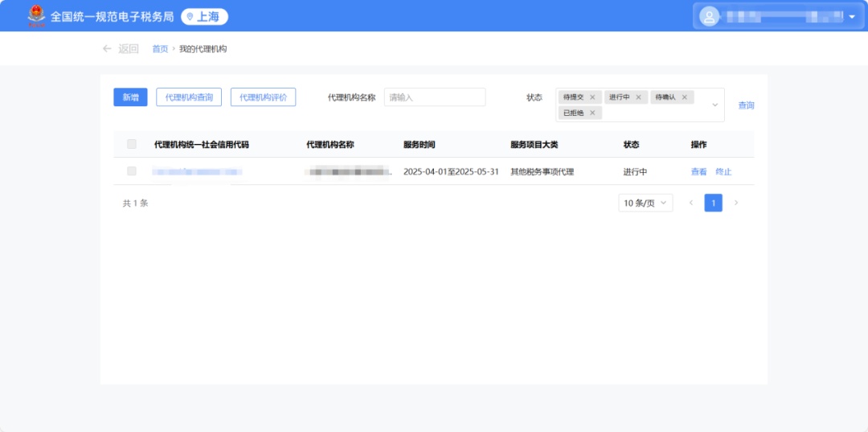868x432 pixels.
Task: Open 代理机构查询
Action: coord(189,97)
